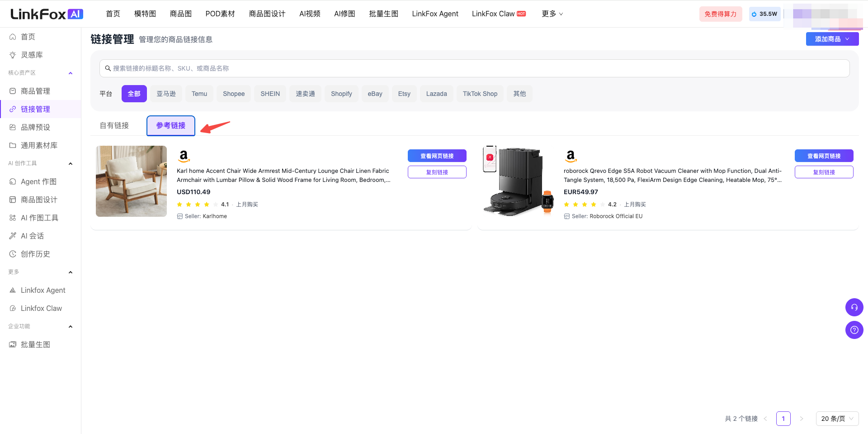Collapse the 核心资产区 sidebar section
This screenshot has width=868, height=434.
coord(71,73)
